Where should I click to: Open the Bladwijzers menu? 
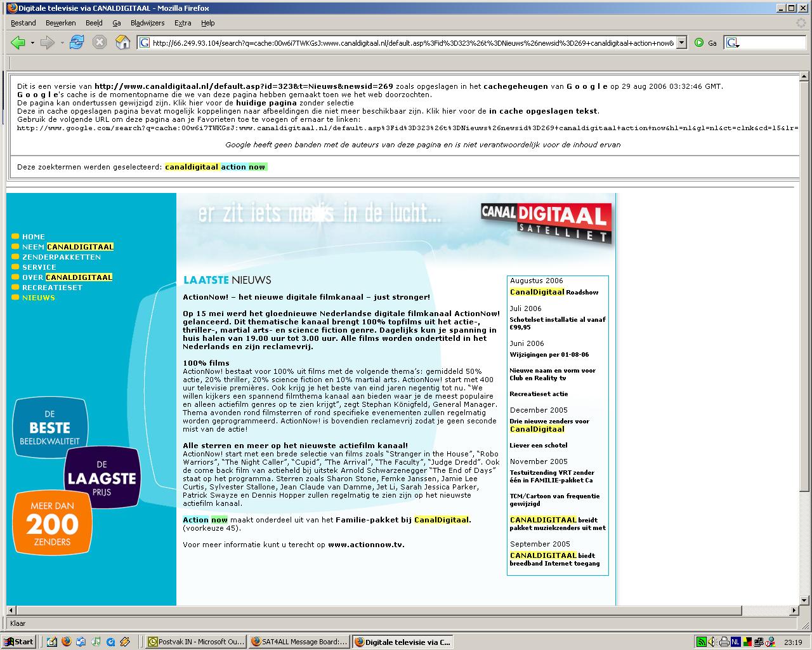click(x=147, y=23)
